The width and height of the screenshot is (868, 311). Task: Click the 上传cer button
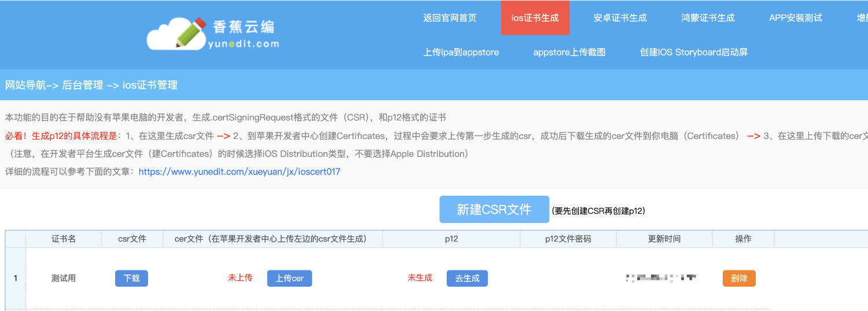point(289,279)
